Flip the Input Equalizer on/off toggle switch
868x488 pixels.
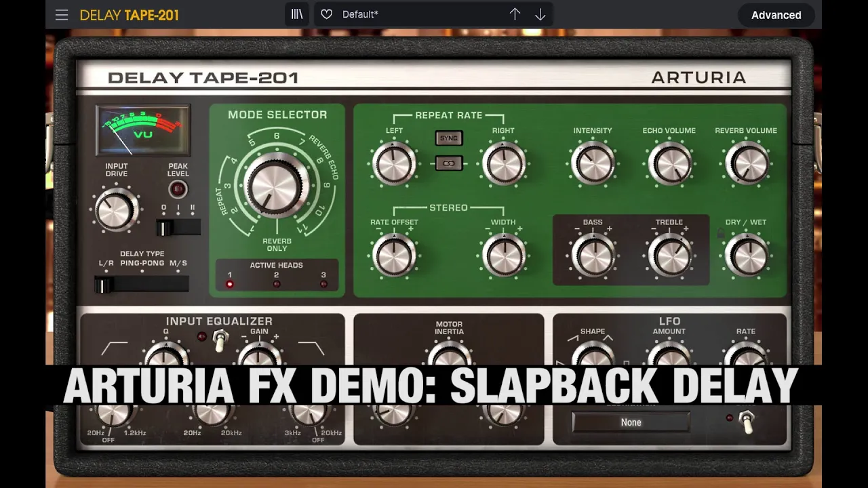click(219, 340)
